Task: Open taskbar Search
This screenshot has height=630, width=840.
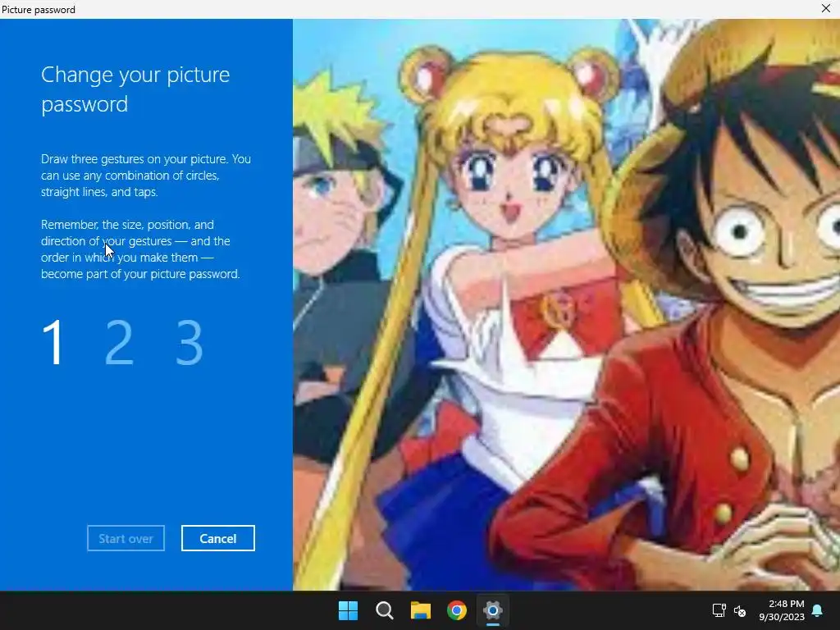Action: pyautogui.click(x=384, y=610)
